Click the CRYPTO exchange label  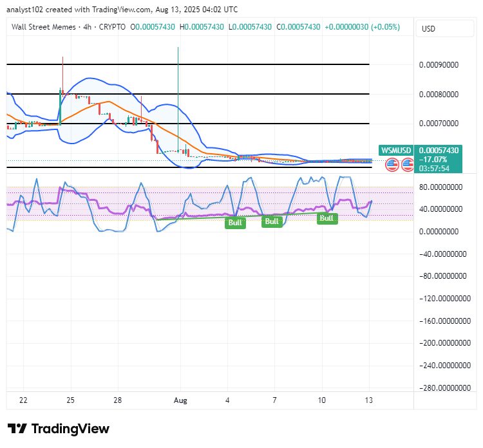[x=112, y=27]
